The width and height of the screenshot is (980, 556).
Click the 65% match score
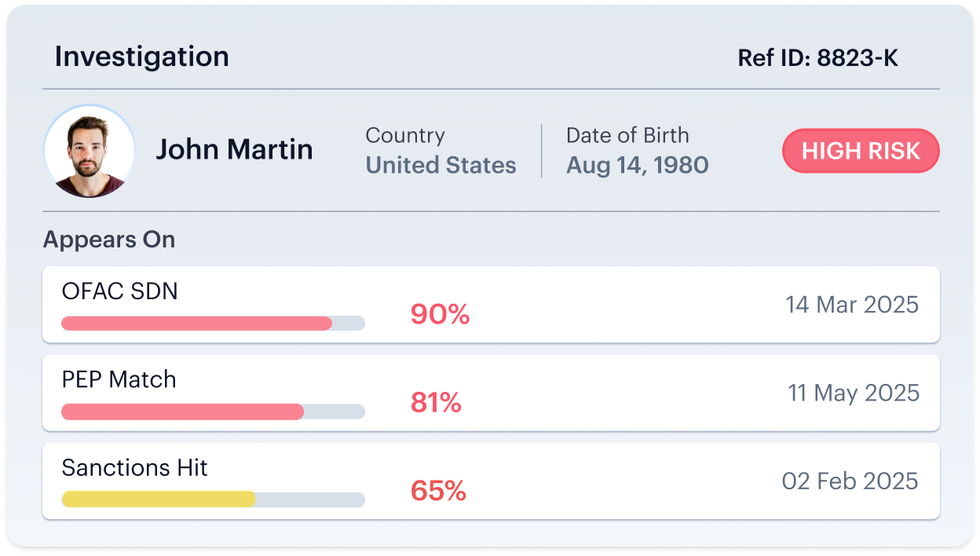[438, 492]
